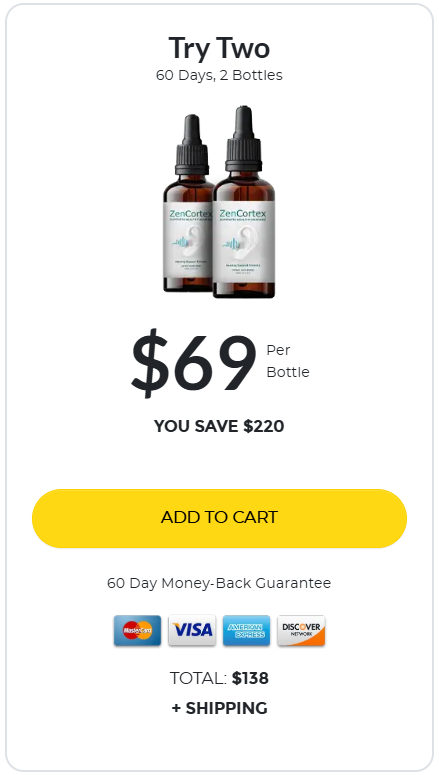Select the Visa card icon
Screen dimensions: 439x775
(192, 630)
